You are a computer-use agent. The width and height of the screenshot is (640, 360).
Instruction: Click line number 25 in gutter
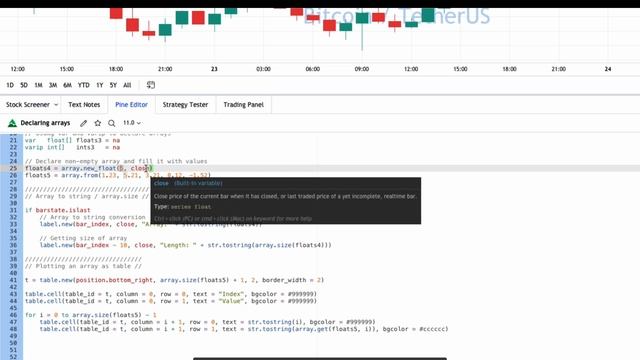point(13,168)
